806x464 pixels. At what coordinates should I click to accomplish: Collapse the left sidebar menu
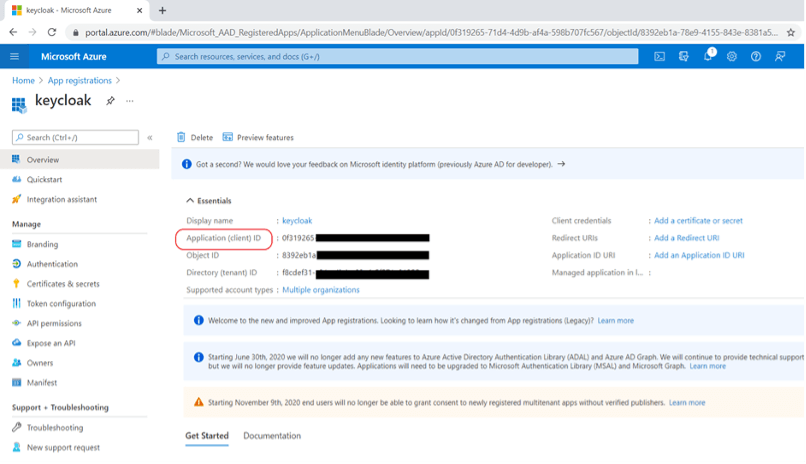click(150, 138)
